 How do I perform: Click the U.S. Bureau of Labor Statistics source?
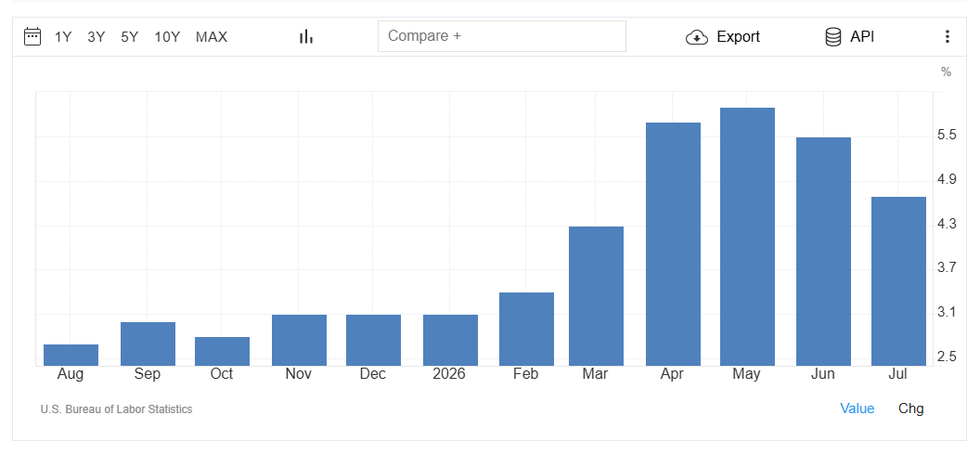116,409
